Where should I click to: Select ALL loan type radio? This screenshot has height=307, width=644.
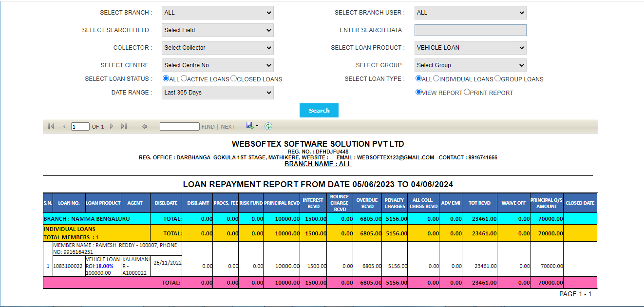tap(418, 78)
